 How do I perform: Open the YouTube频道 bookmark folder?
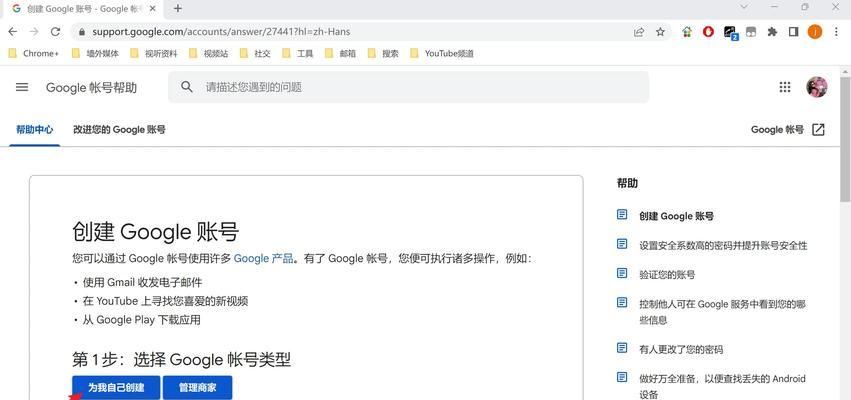tap(442, 53)
